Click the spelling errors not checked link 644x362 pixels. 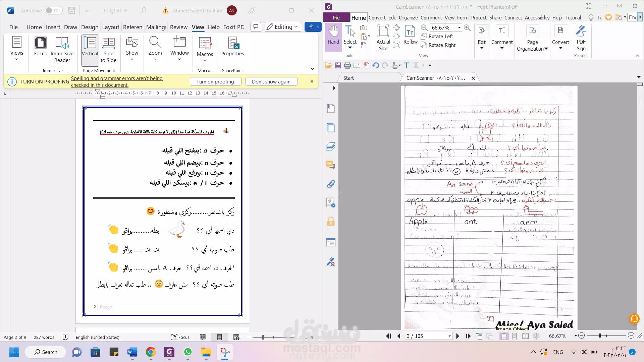pyautogui.click(x=117, y=81)
